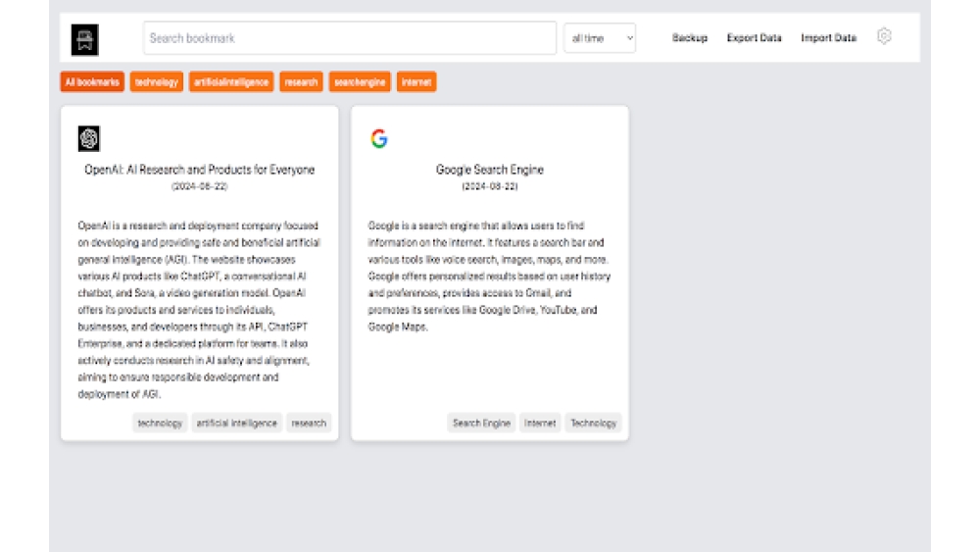
Task: Click the Internet tag on the Google card
Action: pos(540,424)
